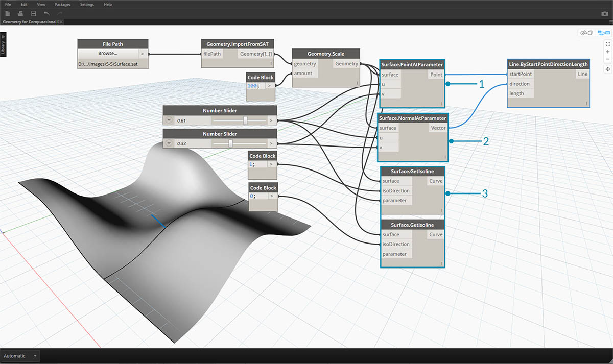This screenshot has height=364, width=613.
Task: Open the Automatic run mode dropdown
Action: click(19, 356)
